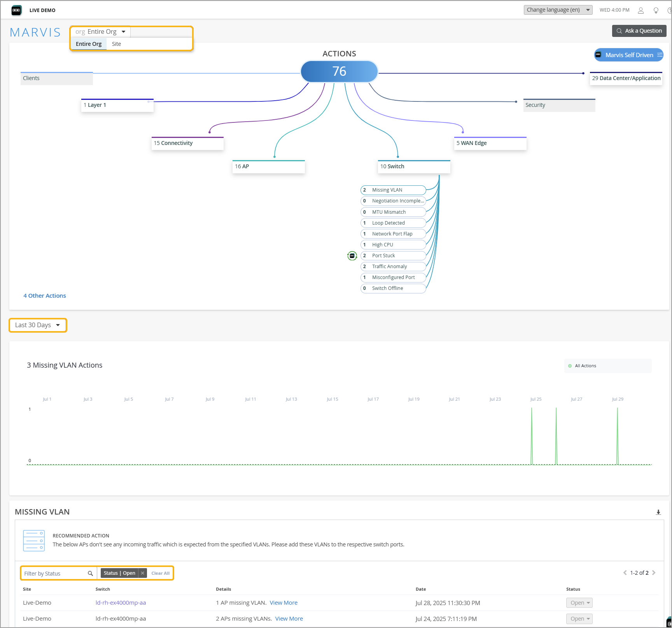Click the Ask a Question button
Viewport: 672px width, 628px height.
point(639,31)
